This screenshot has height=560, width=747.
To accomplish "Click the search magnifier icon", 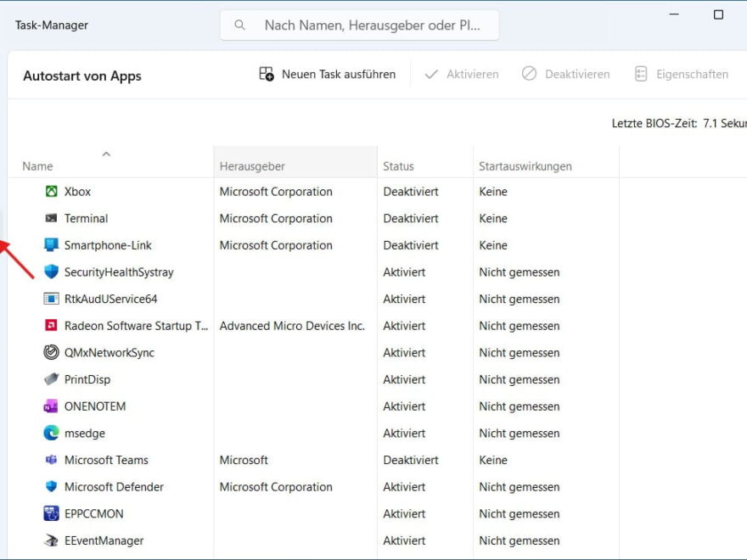I will click(x=240, y=25).
